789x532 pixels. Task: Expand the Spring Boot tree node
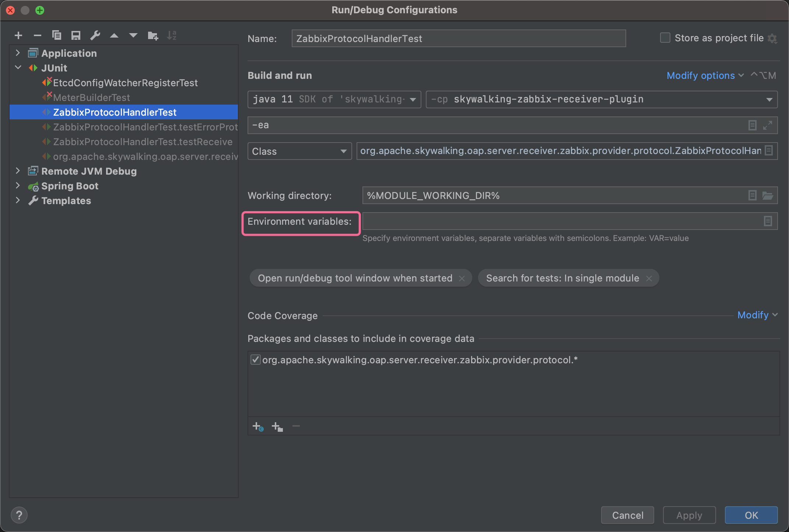[18, 186]
